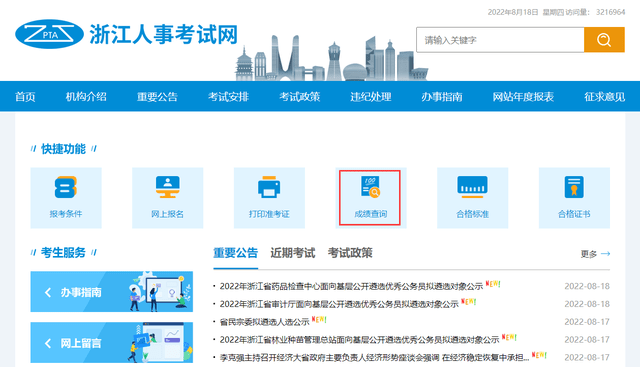
Task: Switch to the 考试政策 tab
Action: tap(350, 253)
